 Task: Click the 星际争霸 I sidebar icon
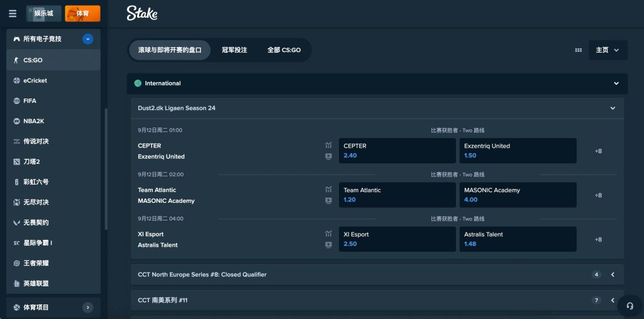click(16, 243)
